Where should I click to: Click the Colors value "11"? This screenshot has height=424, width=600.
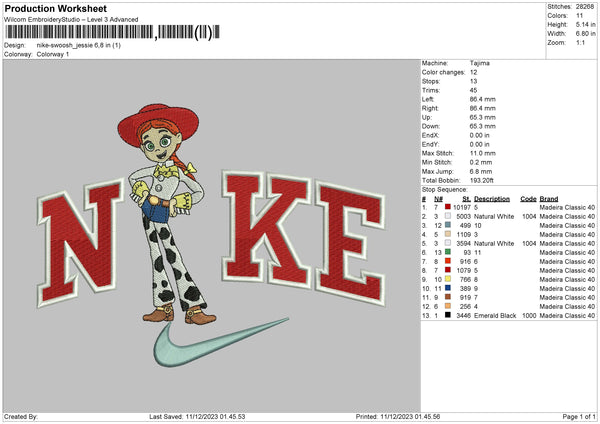[x=579, y=16]
